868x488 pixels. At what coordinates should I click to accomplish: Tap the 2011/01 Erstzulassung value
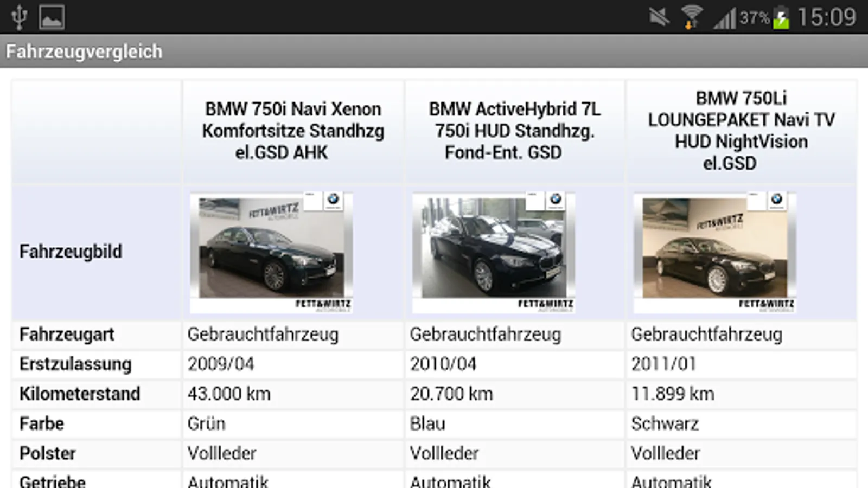(663, 364)
